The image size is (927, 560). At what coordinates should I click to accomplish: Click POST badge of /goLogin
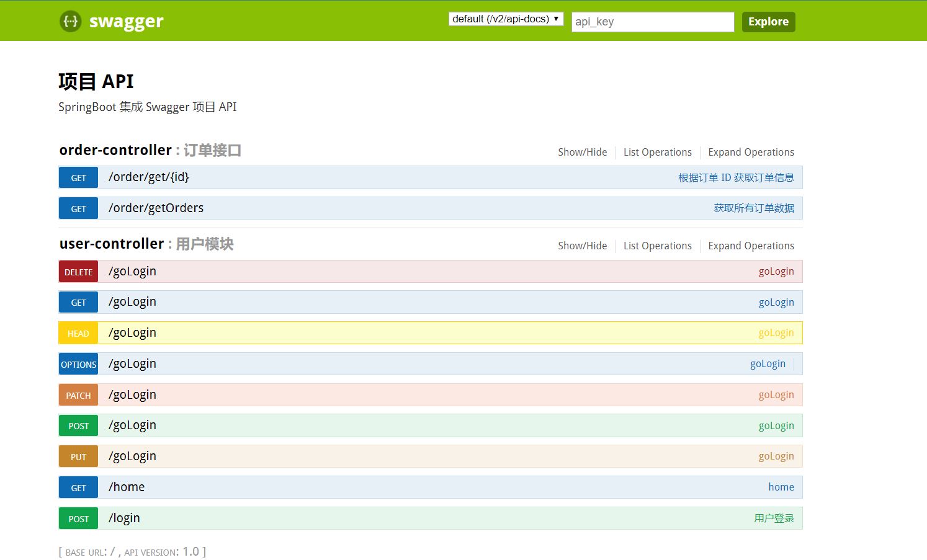click(78, 425)
